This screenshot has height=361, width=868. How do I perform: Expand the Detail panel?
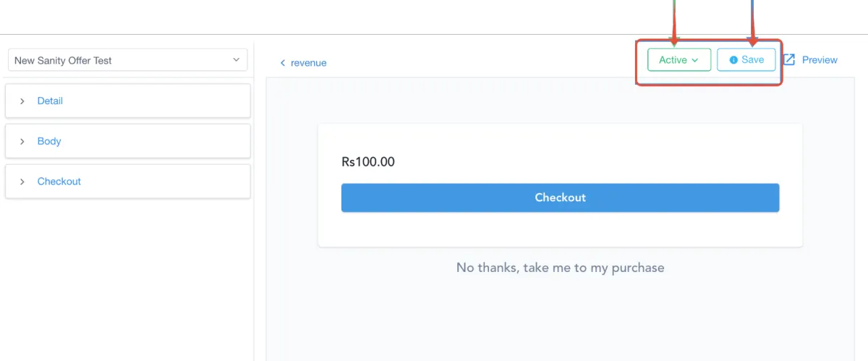click(x=50, y=101)
